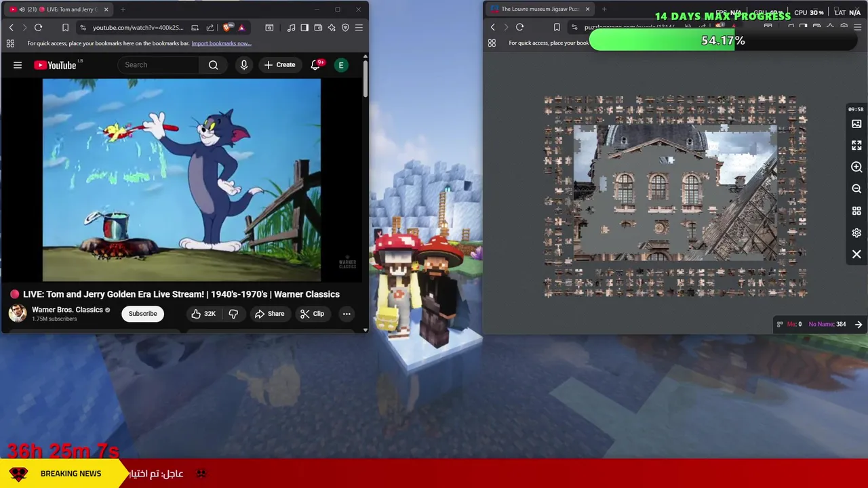
Task: Open the browser main menu in YouTube window
Action: (x=359, y=27)
